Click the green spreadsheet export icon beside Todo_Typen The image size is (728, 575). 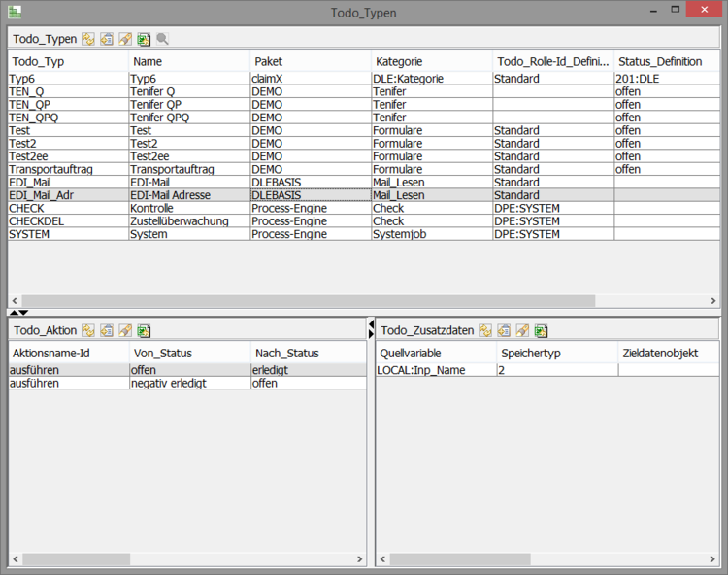tap(144, 39)
